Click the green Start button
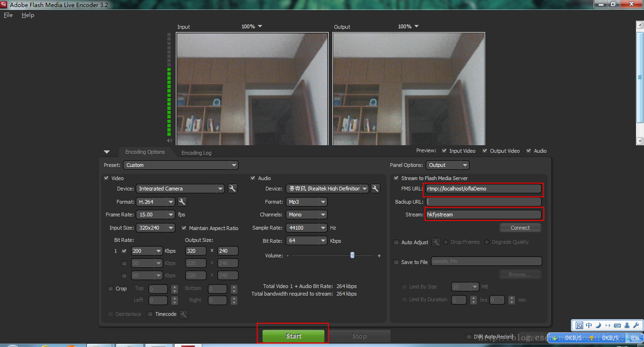Screen dimensions: 644x347 (293, 336)
